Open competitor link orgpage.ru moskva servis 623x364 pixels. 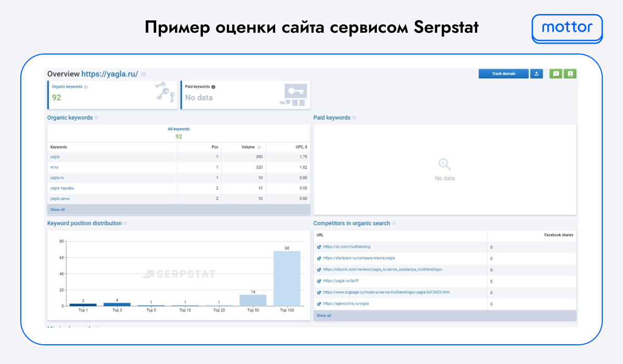pos(386,292)
